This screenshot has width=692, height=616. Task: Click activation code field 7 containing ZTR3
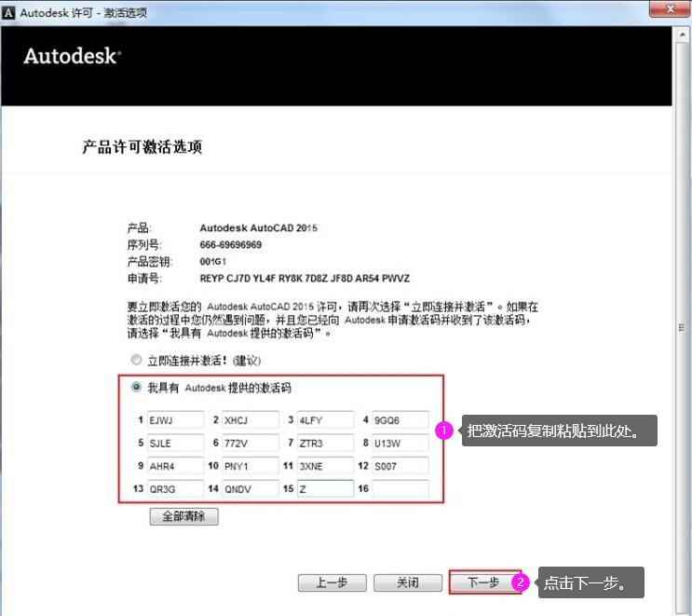pyautogui.click(x=325, y=443)
